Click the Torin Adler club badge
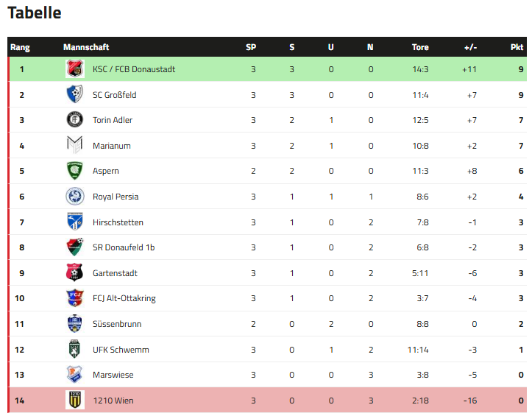Image resolution: width=532 pixels, height=416 pixels. (75, 120)
